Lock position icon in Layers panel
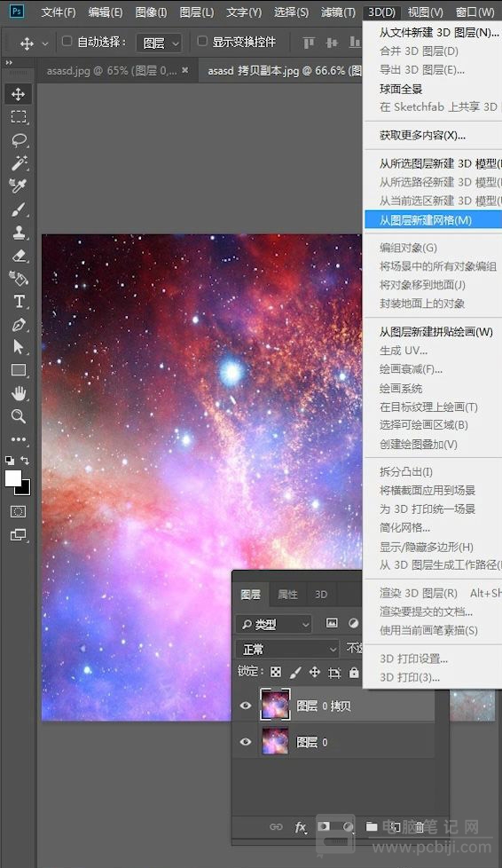502x868 pixels. click(314, 672)
